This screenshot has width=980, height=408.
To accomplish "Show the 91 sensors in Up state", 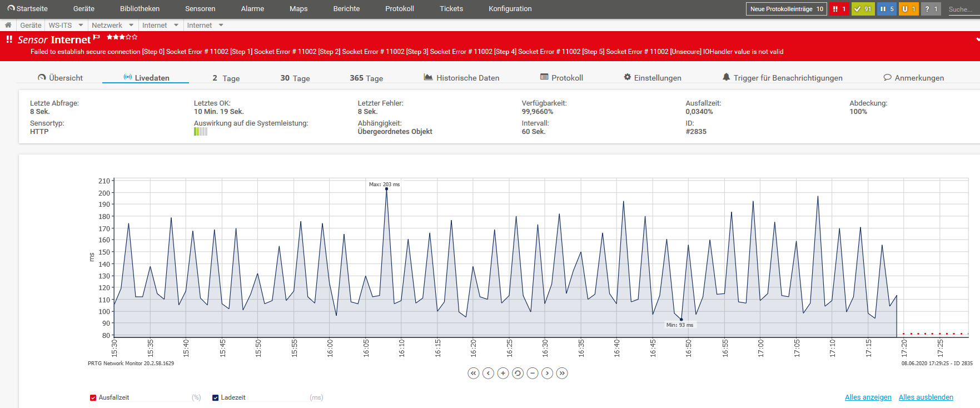I will [863, 9].
